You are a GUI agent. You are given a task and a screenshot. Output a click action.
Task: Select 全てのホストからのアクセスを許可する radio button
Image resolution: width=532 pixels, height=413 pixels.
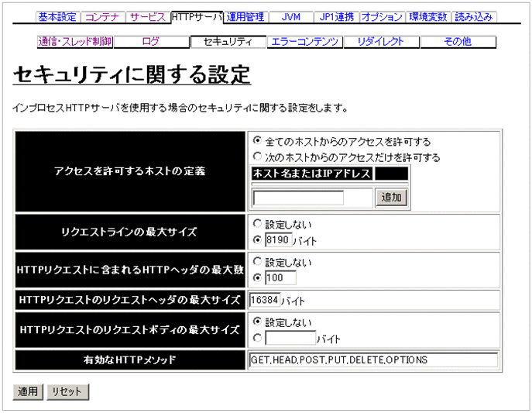tap(258, 140)
